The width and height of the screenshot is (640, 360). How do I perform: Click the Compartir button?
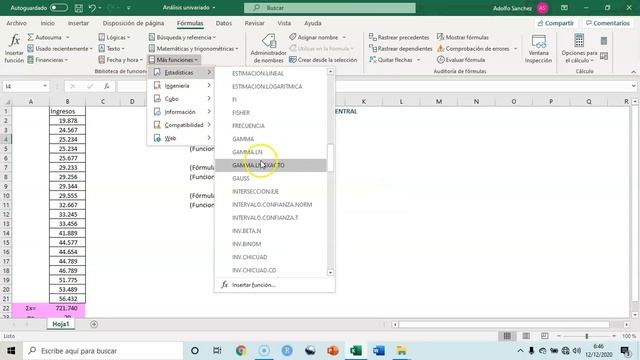tap(556, 23)
